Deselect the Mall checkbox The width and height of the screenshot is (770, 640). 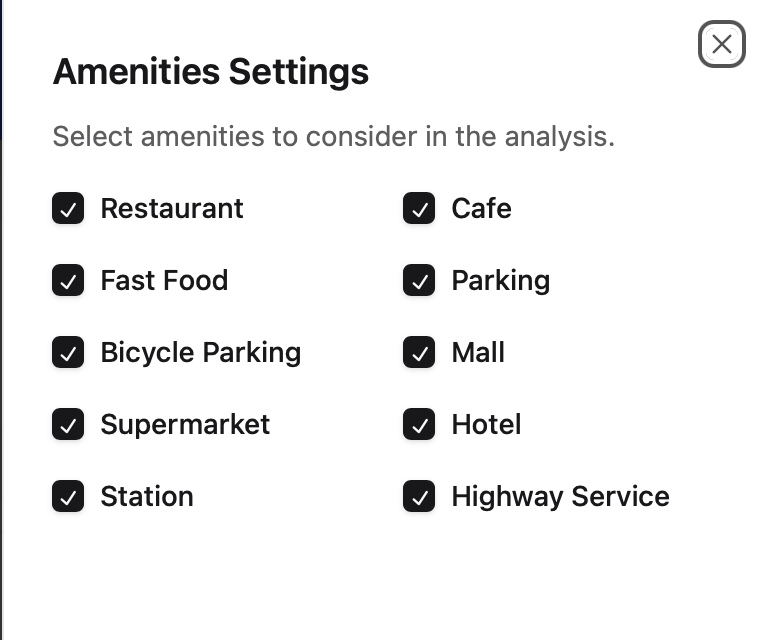click(419, 352)
